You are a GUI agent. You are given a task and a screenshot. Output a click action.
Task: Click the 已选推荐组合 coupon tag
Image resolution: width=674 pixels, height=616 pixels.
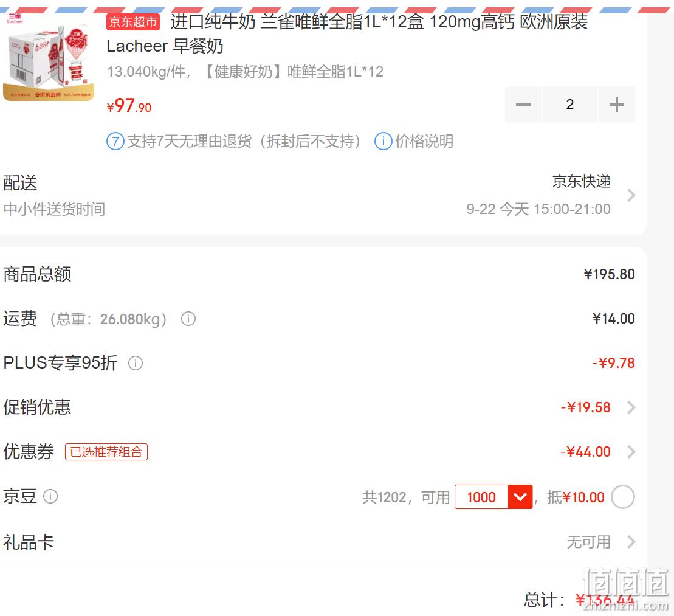click(106, 452)
